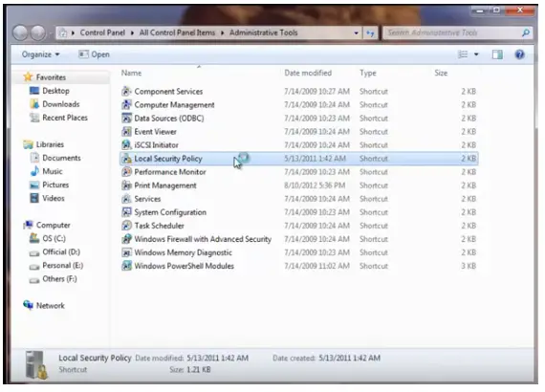This screenshot has width=545, height=392.
Task: Sort by the Name column header
Action: (x=131, y=73)
